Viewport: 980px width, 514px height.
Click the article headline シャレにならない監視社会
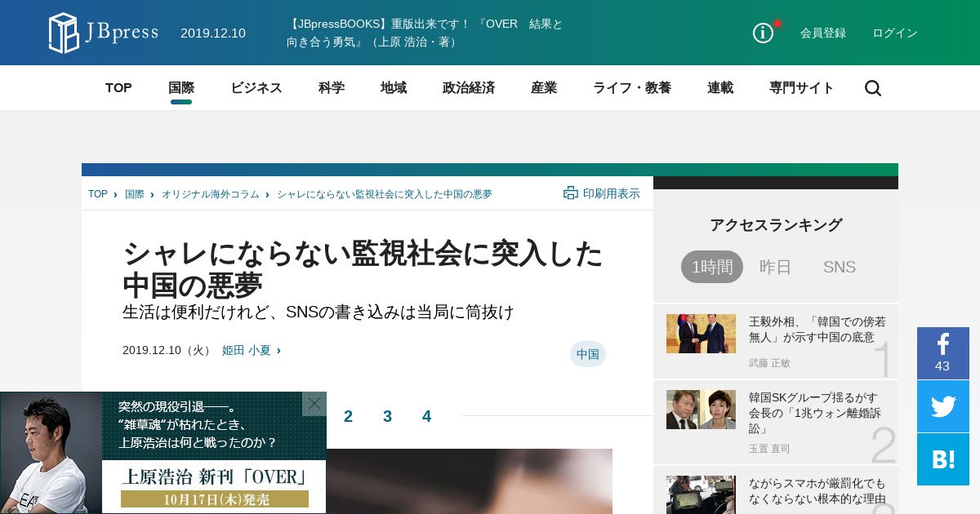click(x=363, y=270)
